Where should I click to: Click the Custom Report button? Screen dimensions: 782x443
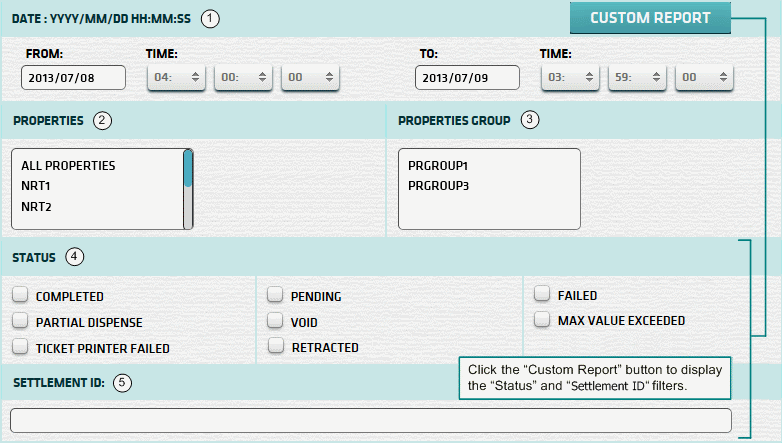(650, 18)
